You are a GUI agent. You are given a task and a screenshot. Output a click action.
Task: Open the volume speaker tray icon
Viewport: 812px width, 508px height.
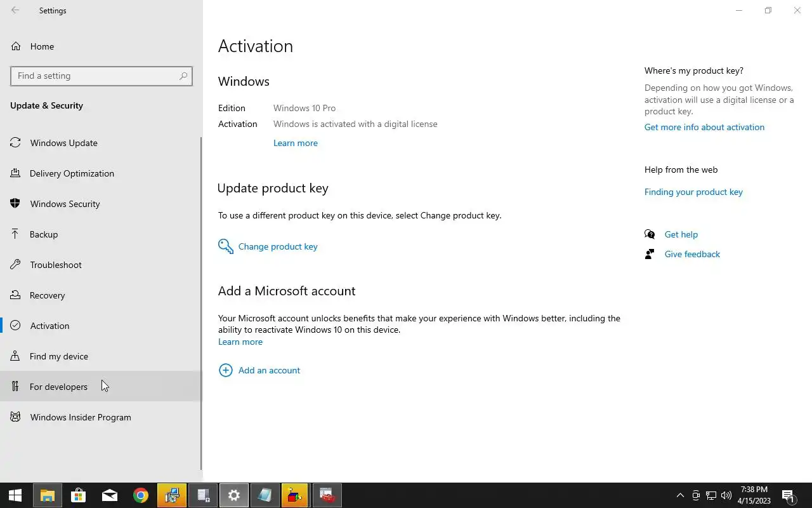(726, 495)
